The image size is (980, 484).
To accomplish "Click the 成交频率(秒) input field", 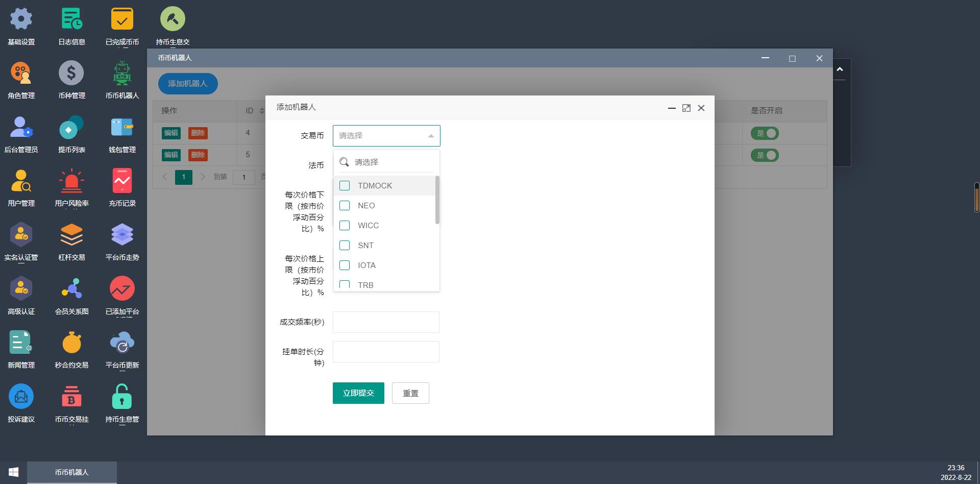I will click(386, 322).
